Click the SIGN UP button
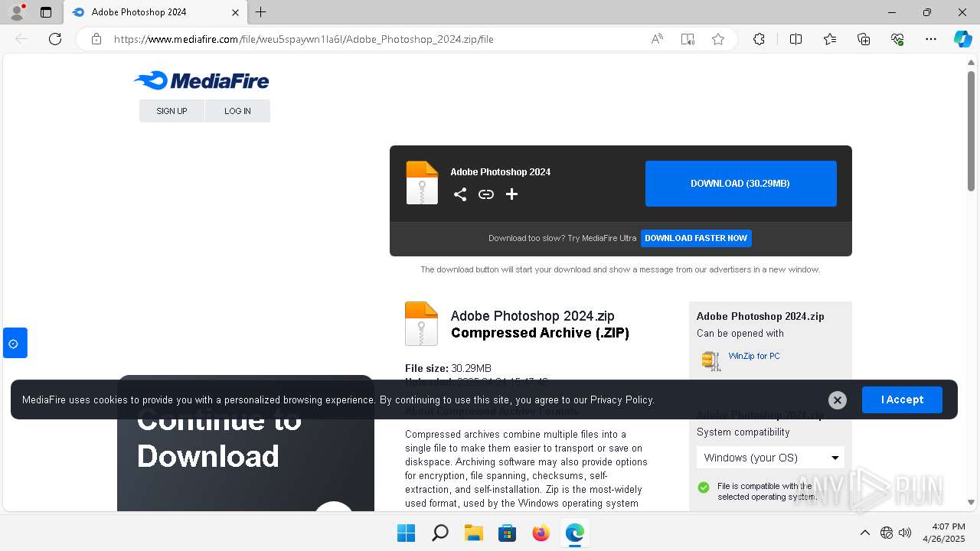This screenshot has height=551, width=980. [x=171, y=111]
